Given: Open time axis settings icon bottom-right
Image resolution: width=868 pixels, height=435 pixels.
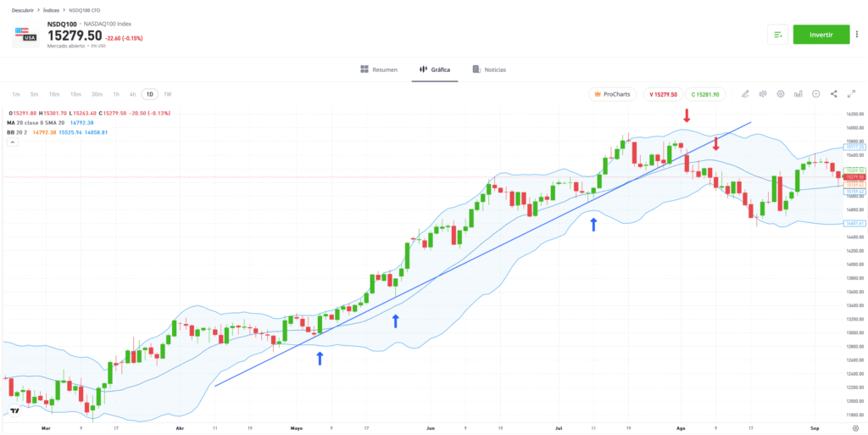Looking at the screenshot, I should coord(856,428).
